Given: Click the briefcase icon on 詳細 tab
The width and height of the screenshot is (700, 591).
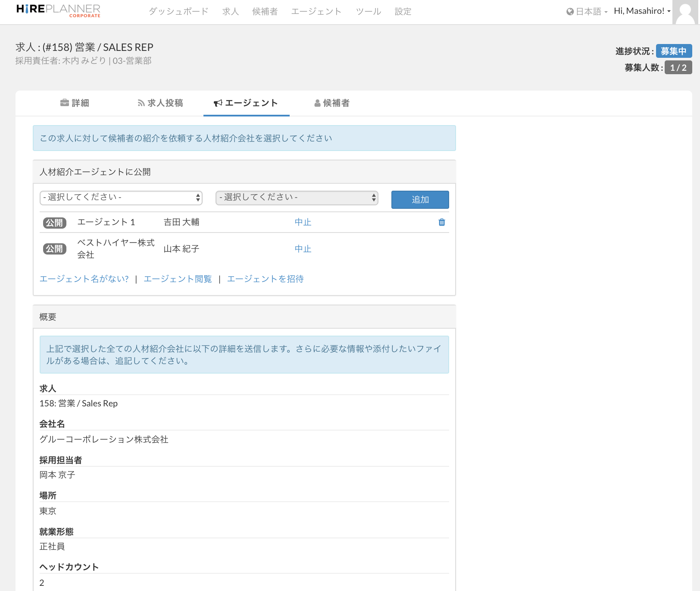Looking at the screenshot, I should 65,103.
